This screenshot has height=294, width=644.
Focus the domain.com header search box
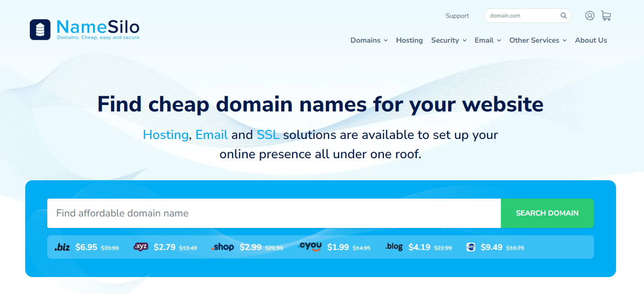[527, 16]
